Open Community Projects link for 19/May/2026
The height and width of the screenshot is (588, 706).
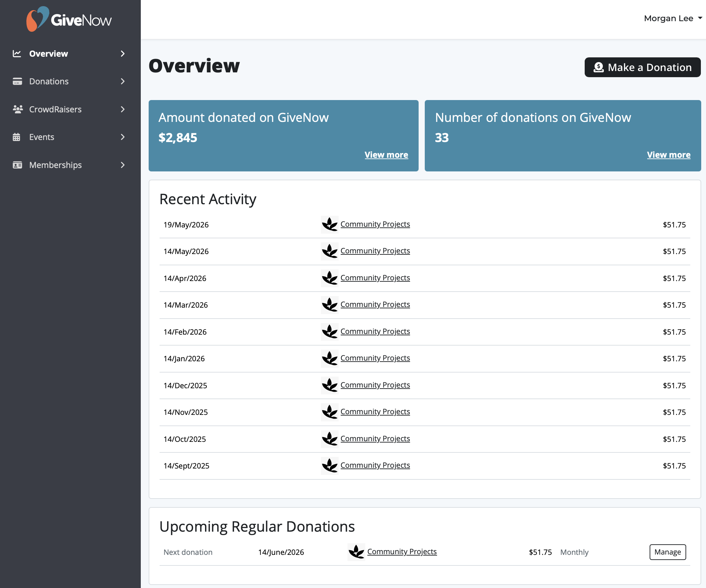pyautogui.click(x=375, y=224)
